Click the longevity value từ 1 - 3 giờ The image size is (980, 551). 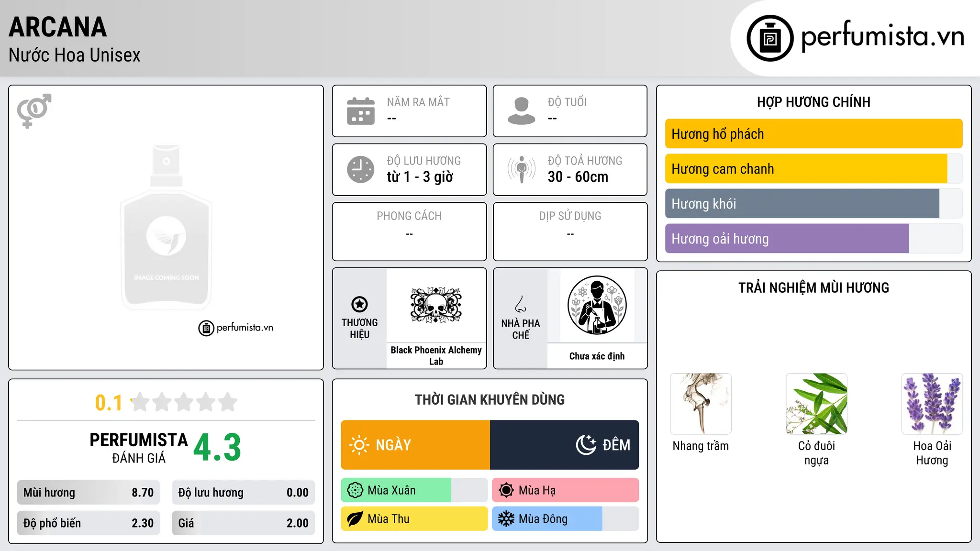coord(420,177)
